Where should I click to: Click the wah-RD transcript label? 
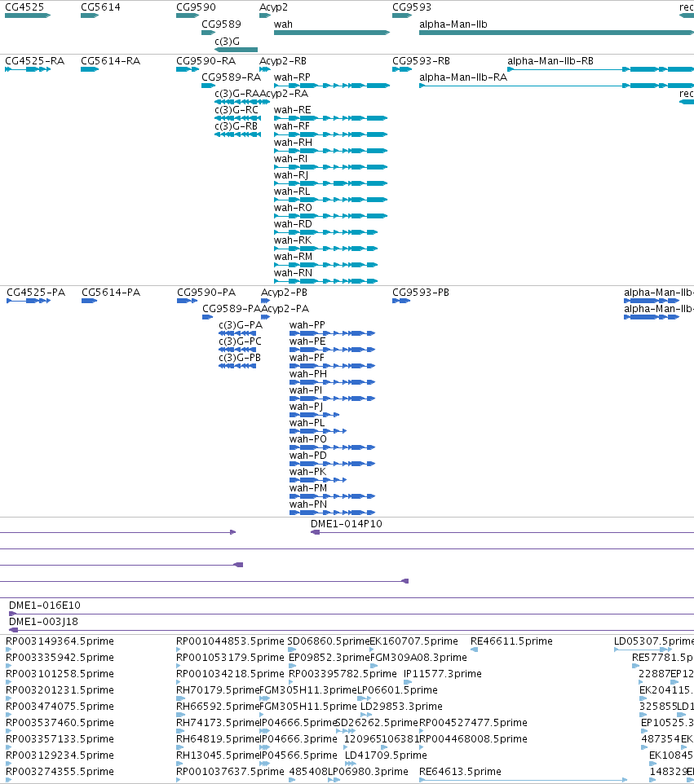click(294, 224)
